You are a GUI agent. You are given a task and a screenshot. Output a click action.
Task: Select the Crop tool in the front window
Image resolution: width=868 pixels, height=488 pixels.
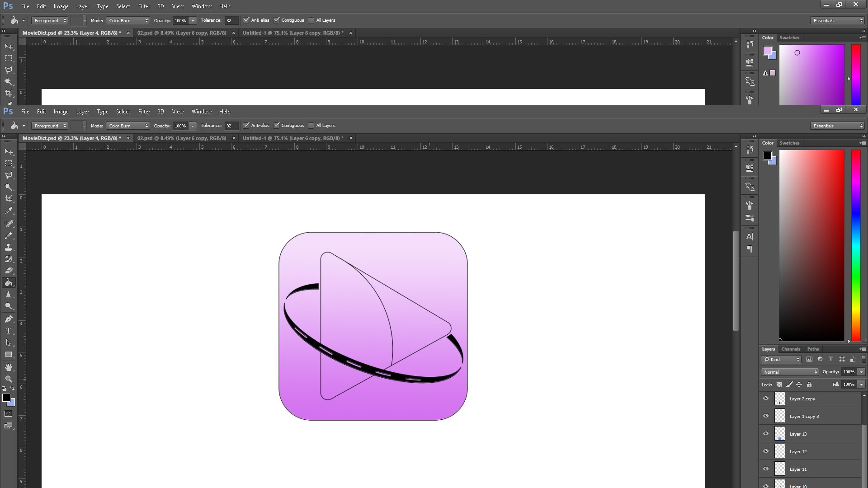click(9, 199)
